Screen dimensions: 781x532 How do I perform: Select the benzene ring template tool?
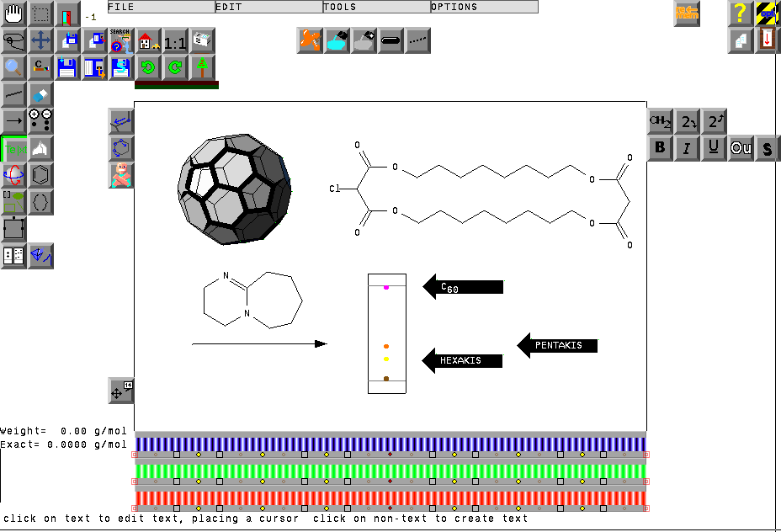(40, 175)
